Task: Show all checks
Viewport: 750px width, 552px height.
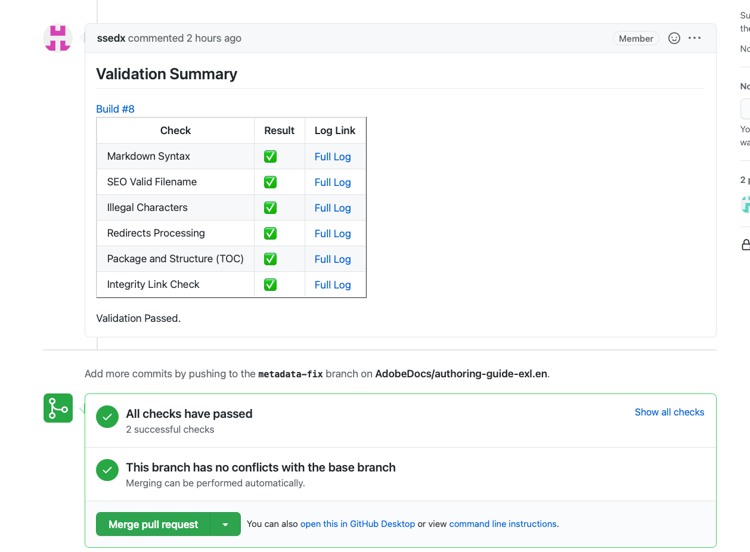Action: click(669, 412)
